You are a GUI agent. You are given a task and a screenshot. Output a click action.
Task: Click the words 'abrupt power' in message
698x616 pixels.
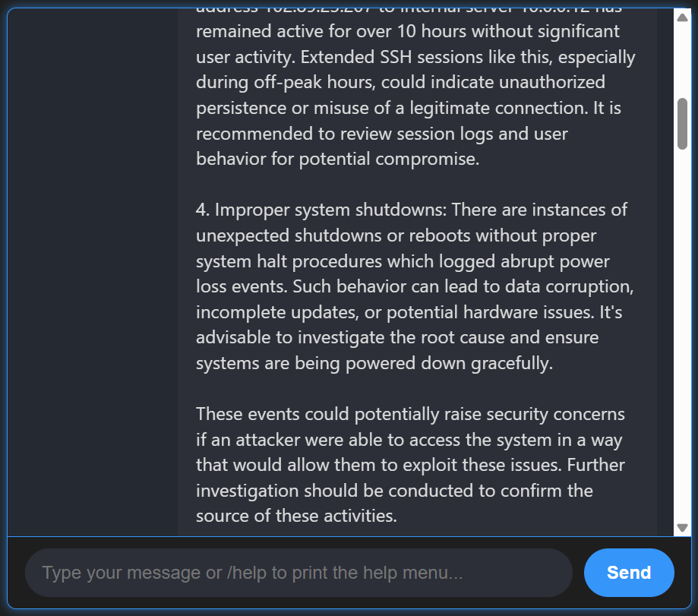(x=555, y=261)
